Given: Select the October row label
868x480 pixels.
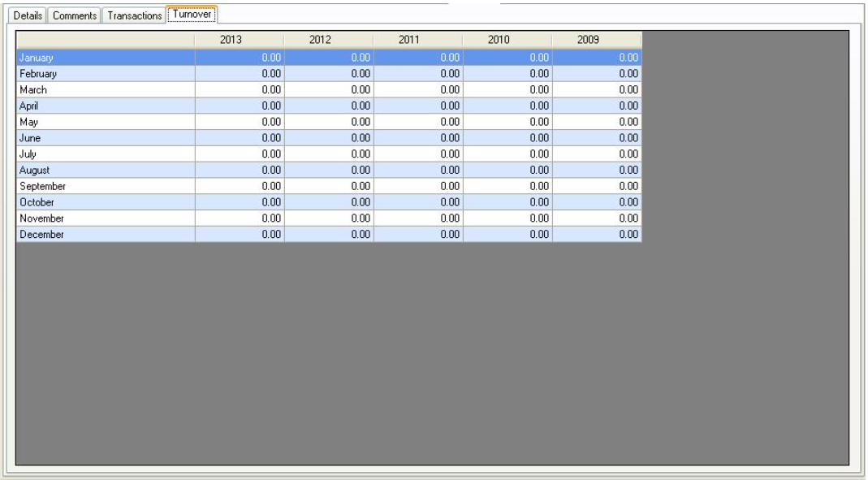Looking at the screenshot, I should click(106, 202).
